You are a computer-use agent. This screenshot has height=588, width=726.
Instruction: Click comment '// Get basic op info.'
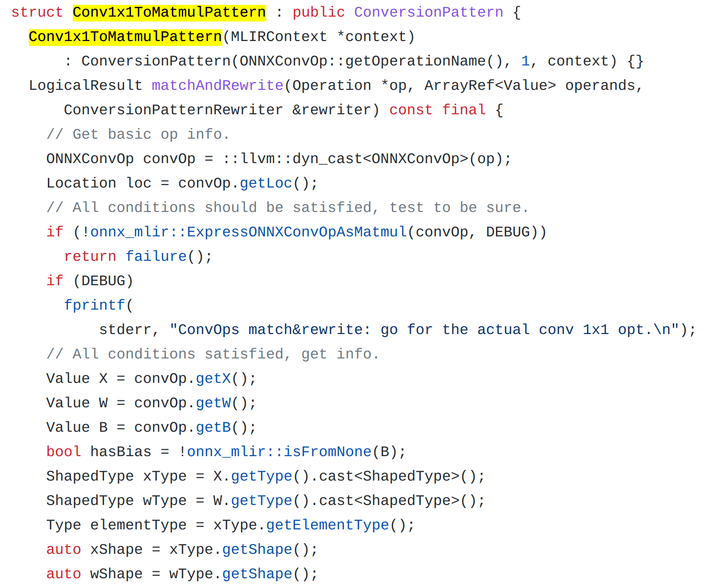point(138,134)
